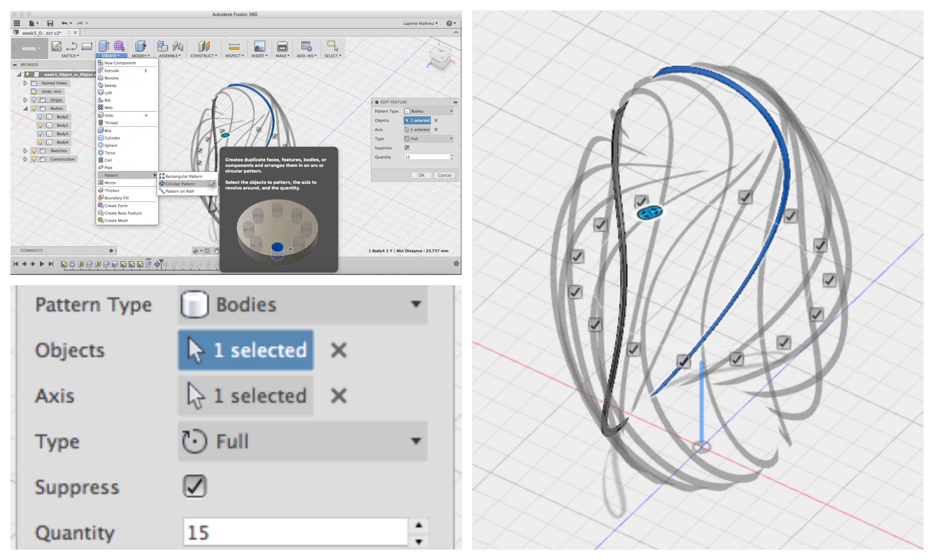Screen dimensions: 934x560
Task: Choose Loft from the Create menu
Action: point(127,93)
